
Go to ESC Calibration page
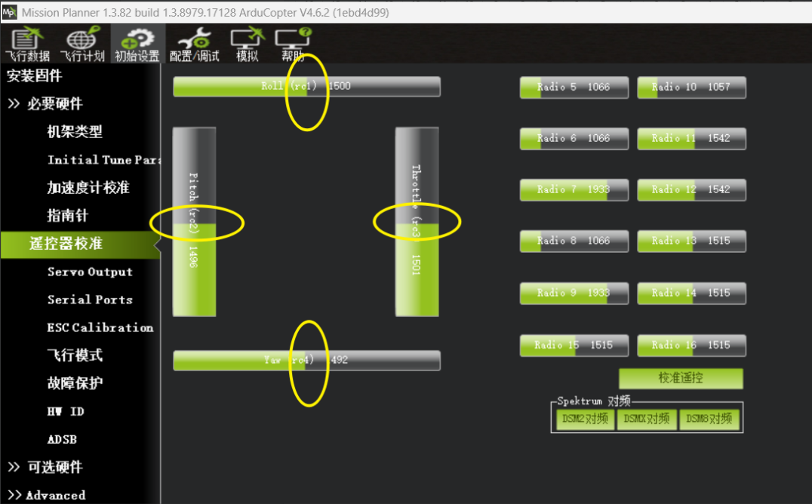[100, 327]
